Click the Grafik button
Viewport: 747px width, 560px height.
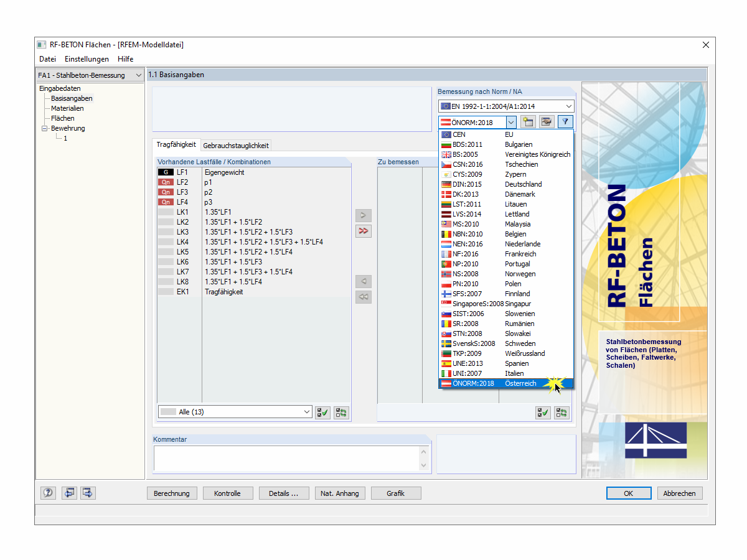pyautogui.click(x=396, y=493)
